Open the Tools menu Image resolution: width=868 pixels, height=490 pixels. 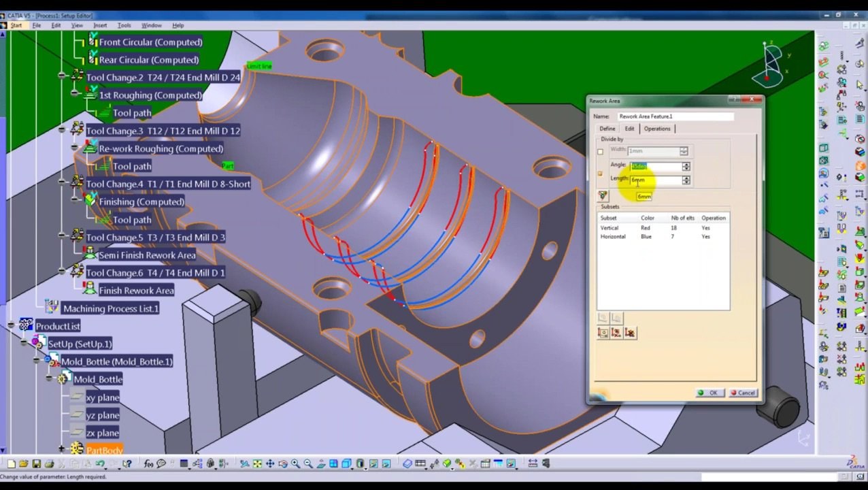pyautogui.click(x=123, y=25)
